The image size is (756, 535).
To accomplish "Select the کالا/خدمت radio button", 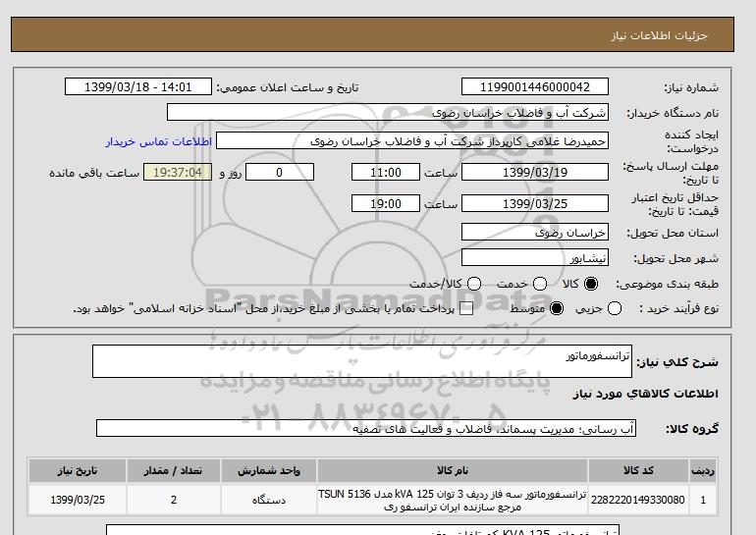I will point(474,284).
